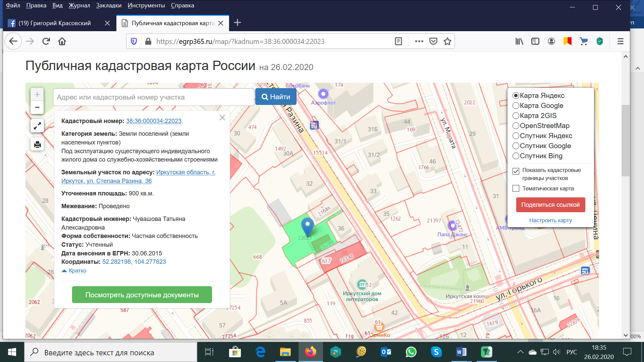Image resolution: width=644 pixels, height=362 pixels.
Task: Select Спутник Bing radio option
Action: pyautogui.click(x=516, y=156)
